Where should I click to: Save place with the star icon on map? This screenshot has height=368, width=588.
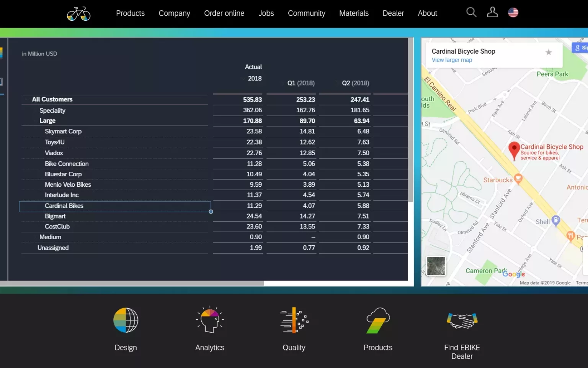[x=549, y=52]
